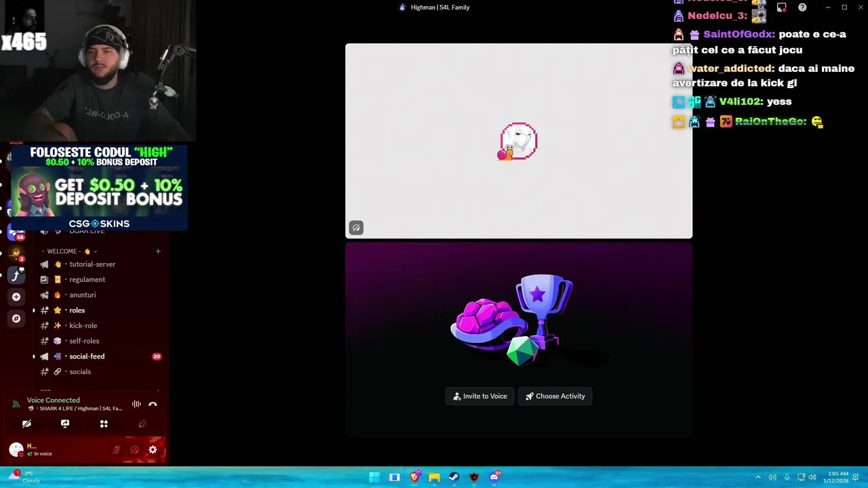Open Windows Start menu

[374, 477]
